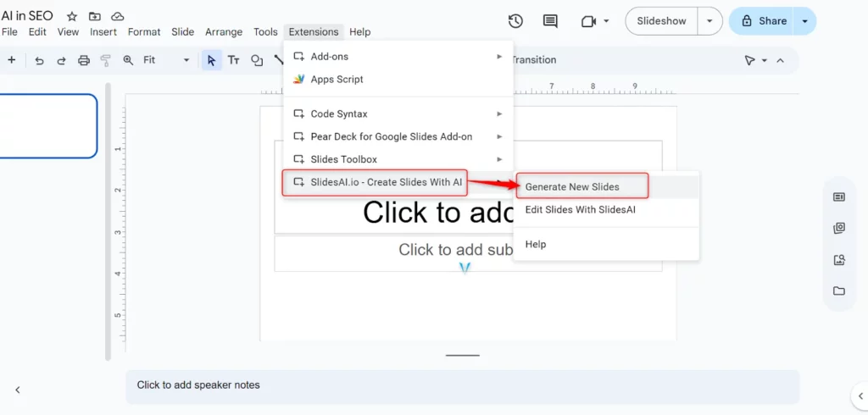The width and height of the screenshot is (868, 415).
Task: Click the undo arrow icon
Action: click(x=39, y=60)
